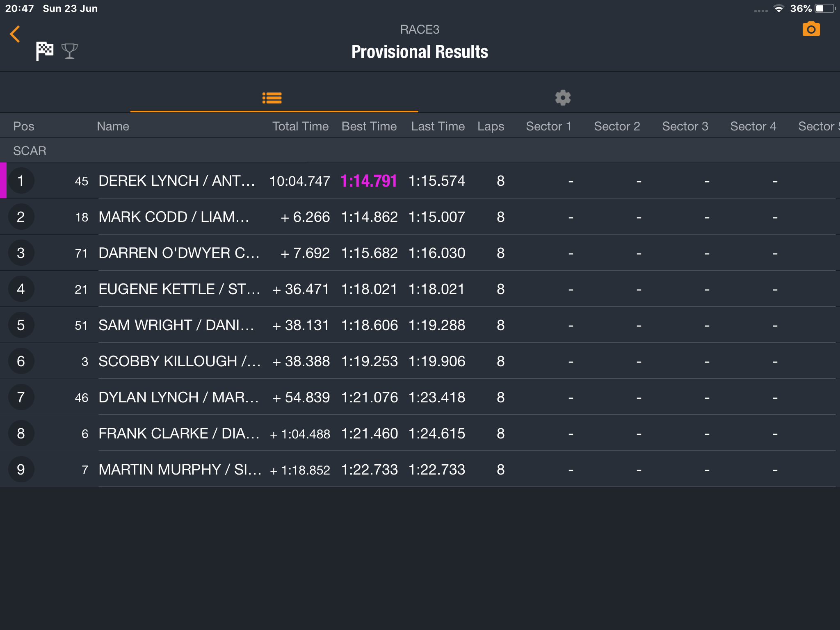Image resolution: width=840 pixels, height=630 pixels.
Task: Take a screenshot with the camera icon
Action: coord(811,30)
